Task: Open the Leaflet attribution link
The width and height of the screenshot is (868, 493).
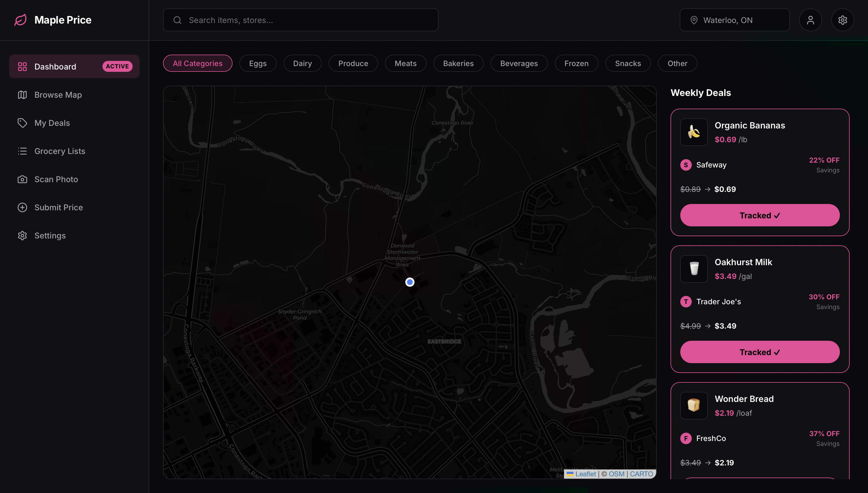Action: [x=585, y=474]
